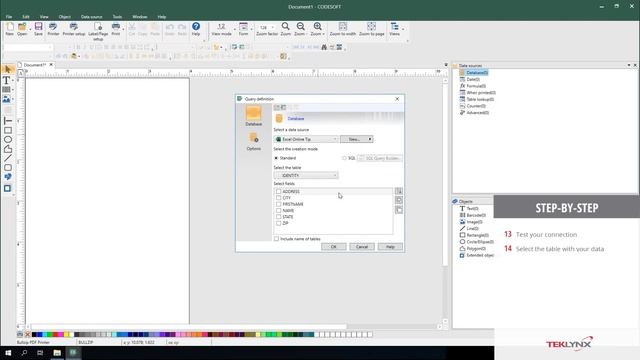640x360 pixels.
Task: Click the New document toolbar icon
Action: (x=9, y=27)
